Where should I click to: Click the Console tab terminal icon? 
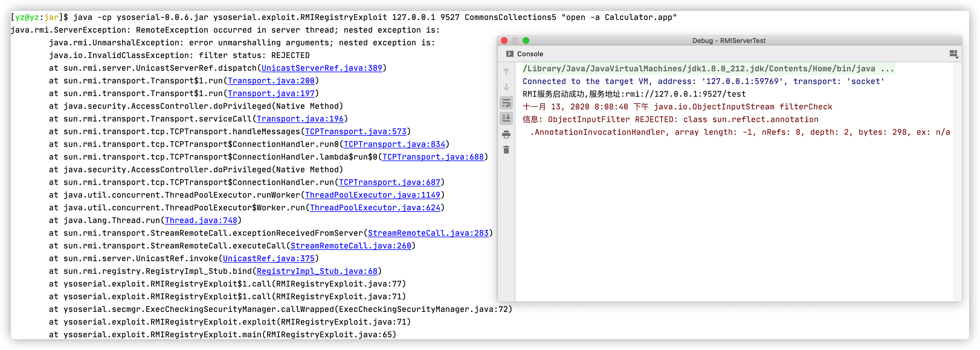point(510,54)
